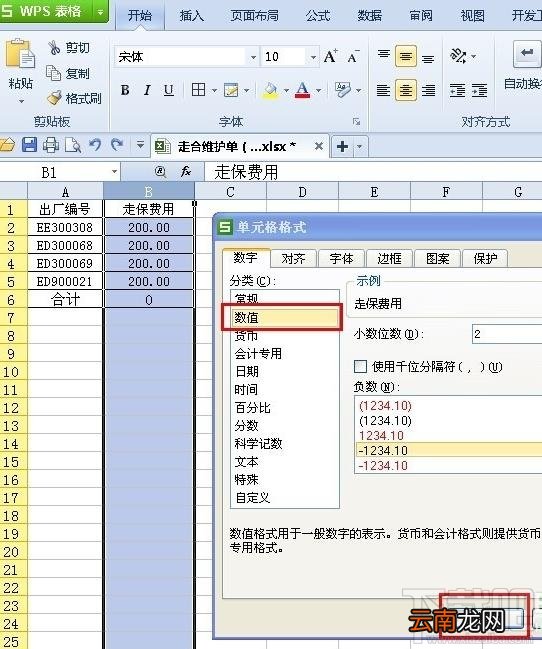542x649 pixels.
Task: Click the Save floppy disk icon
Action: tap(29, 145)
